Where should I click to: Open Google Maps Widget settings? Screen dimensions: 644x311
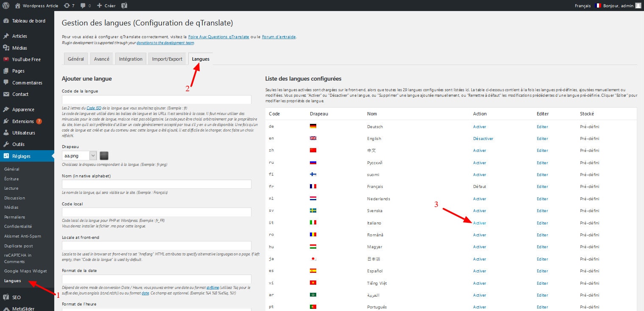(25, 271)
